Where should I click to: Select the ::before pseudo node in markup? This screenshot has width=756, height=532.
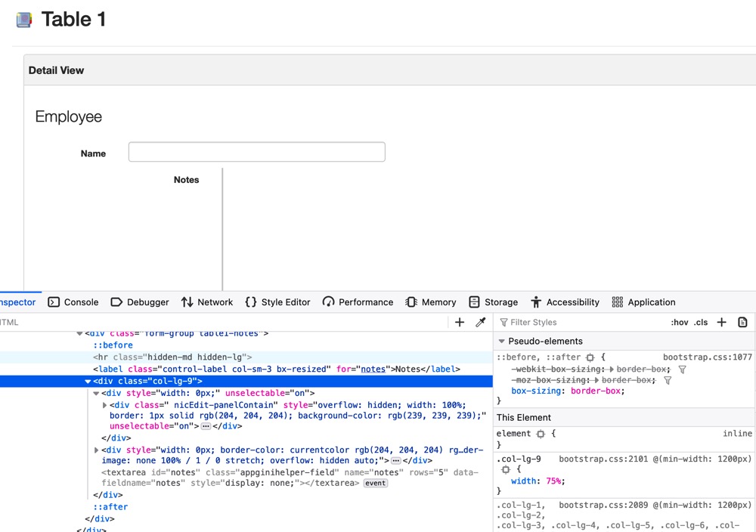113,345
